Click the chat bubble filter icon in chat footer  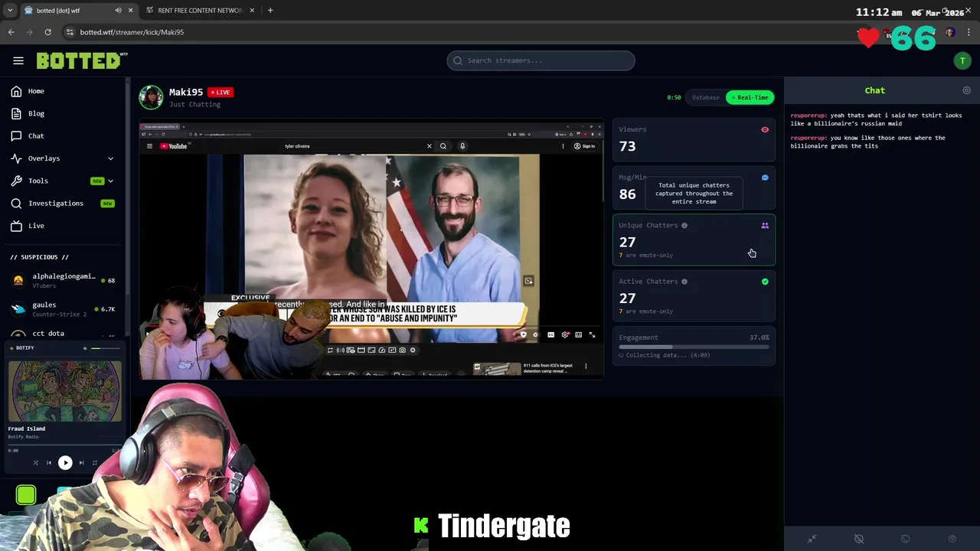905,539
